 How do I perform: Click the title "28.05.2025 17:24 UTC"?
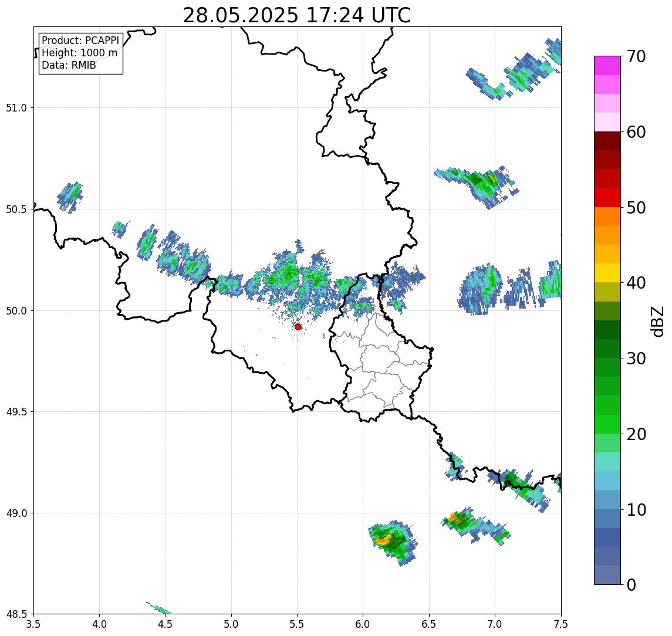296,15
